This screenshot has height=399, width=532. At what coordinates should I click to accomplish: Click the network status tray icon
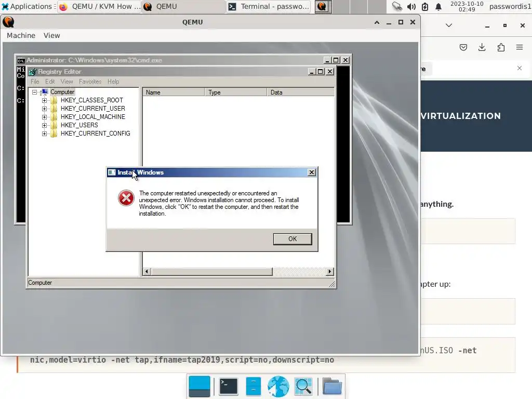coord(397,6)
